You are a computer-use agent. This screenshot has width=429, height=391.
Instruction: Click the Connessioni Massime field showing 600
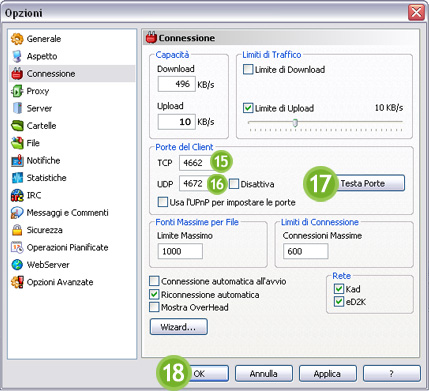(306, 251)
